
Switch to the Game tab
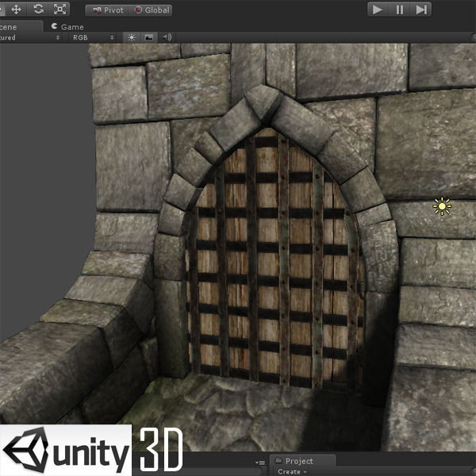[67, 27]
